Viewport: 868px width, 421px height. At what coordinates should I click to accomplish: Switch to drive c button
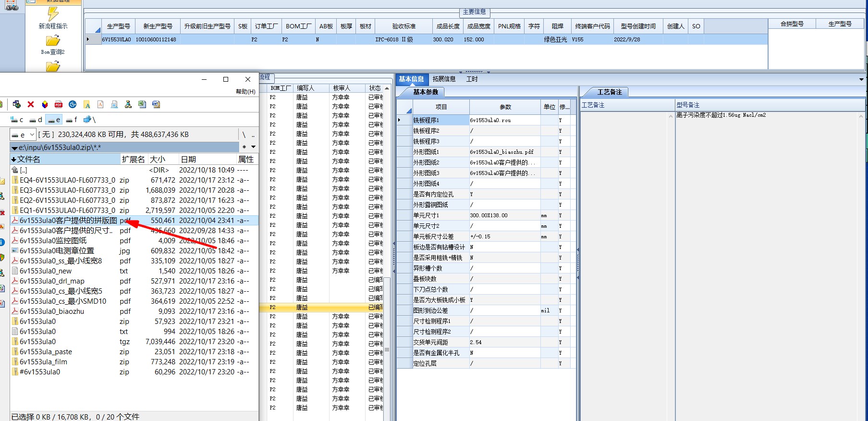pos(17,120)
